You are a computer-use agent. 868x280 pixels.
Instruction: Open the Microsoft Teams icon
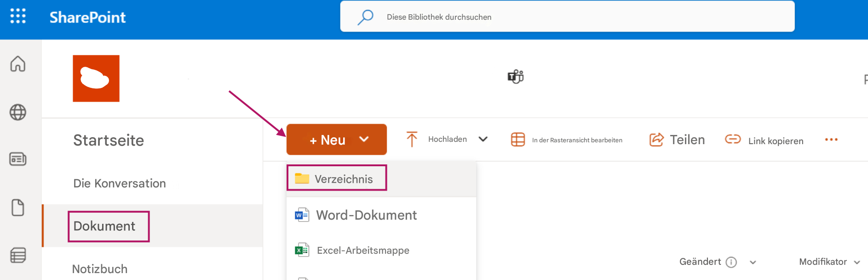click(x=516, y=76)
